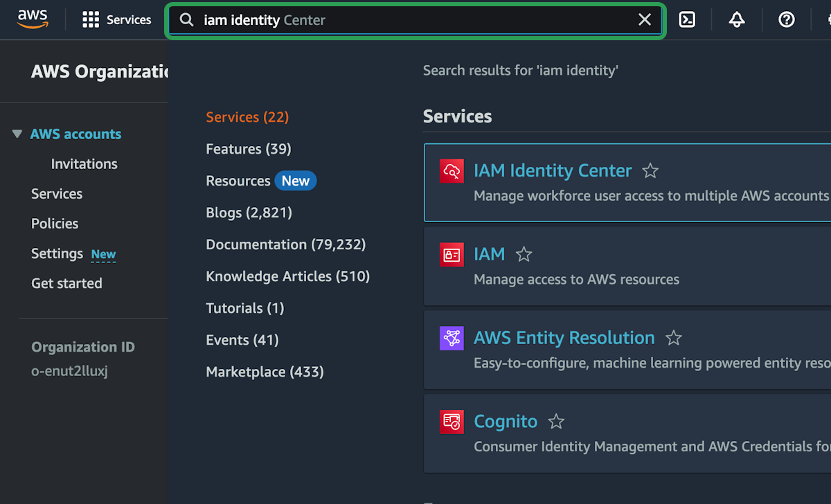Image resolution: width=831 pixels, height=504 pixels.
Task: Favorite IAM Identity Center with the star
Action: pos(650,171)
